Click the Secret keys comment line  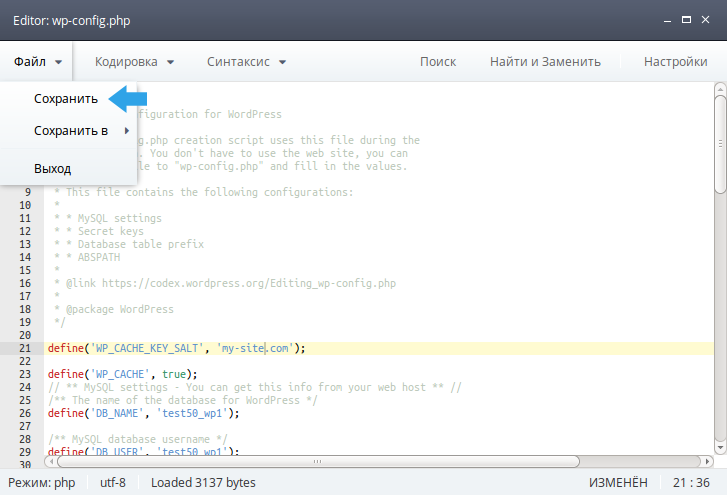coord(99,231)
